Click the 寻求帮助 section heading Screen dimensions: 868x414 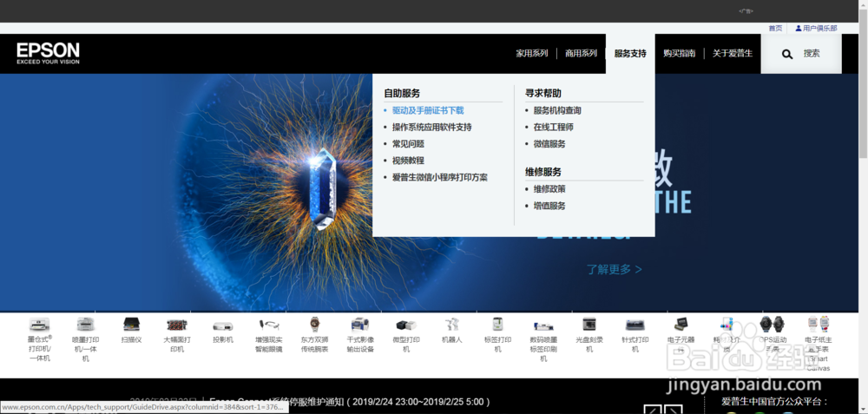[543, 94]
